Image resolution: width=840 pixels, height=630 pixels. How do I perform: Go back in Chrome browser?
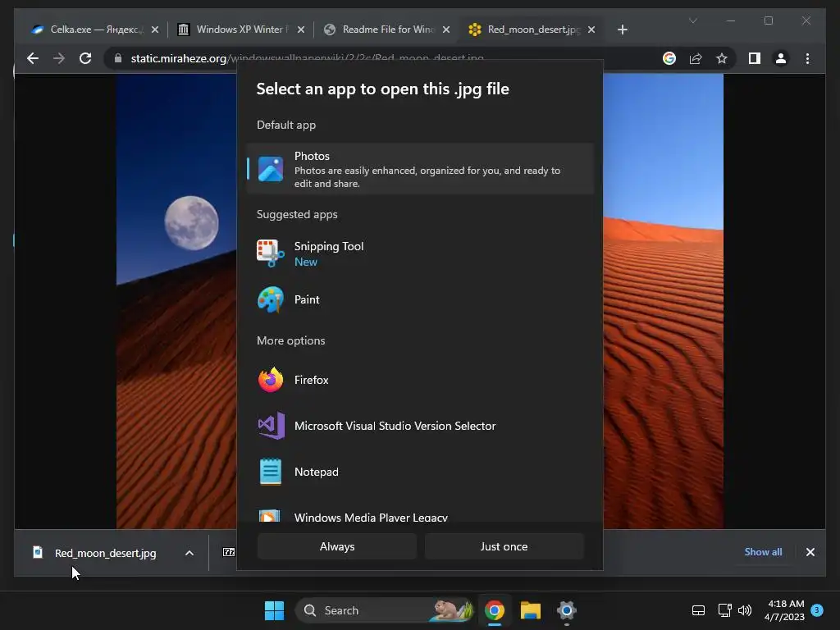click(33, 58)
